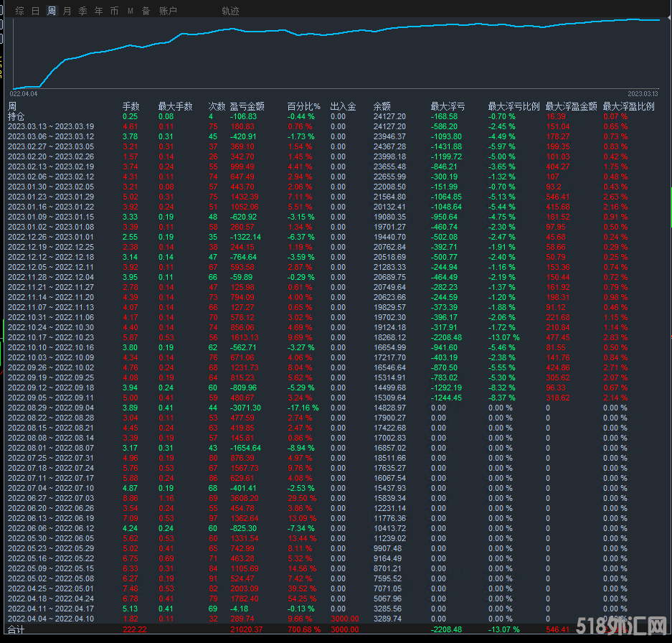The image size is (672, 643).
Task: Open the 年 yearly tab
Action: pos(99,11)
